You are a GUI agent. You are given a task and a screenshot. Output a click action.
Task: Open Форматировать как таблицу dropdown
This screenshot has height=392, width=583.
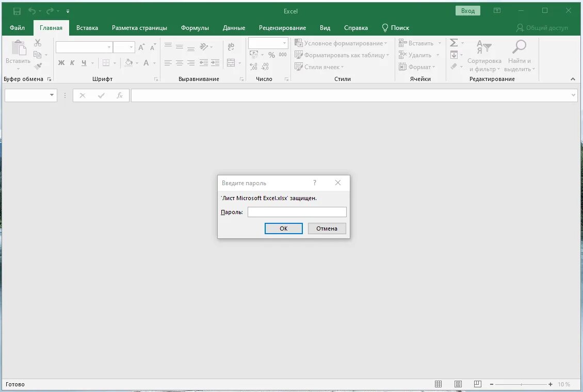[x=342, y=55]
